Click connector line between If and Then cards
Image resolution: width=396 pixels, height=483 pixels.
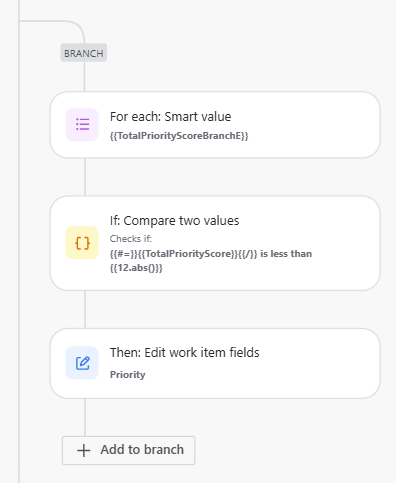tap(85, 309)
